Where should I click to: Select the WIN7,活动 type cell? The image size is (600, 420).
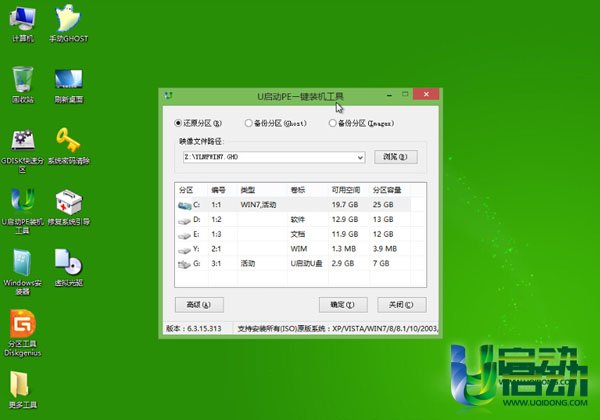pos(258,205)
